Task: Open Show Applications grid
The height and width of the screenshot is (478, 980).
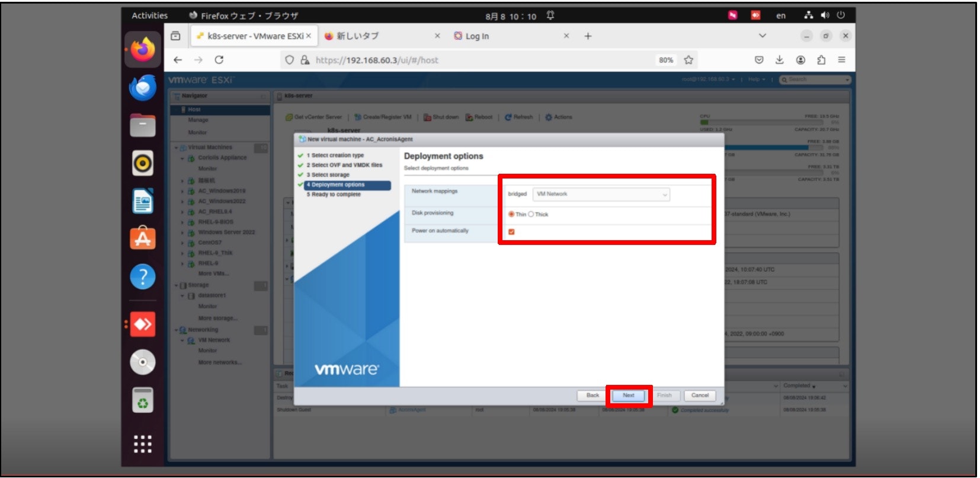Action: 143,444
